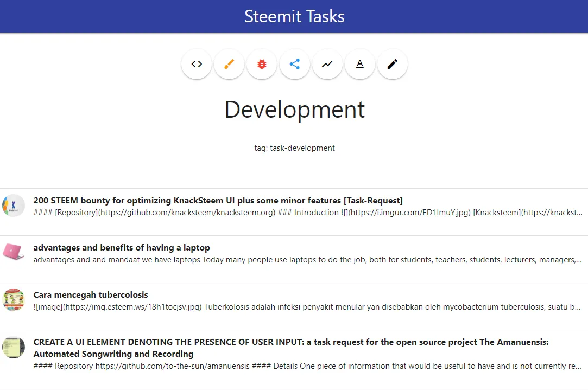The image size is (588, 391).
Task: Open the orange brush Graphics category
Action: coord(229,64)
